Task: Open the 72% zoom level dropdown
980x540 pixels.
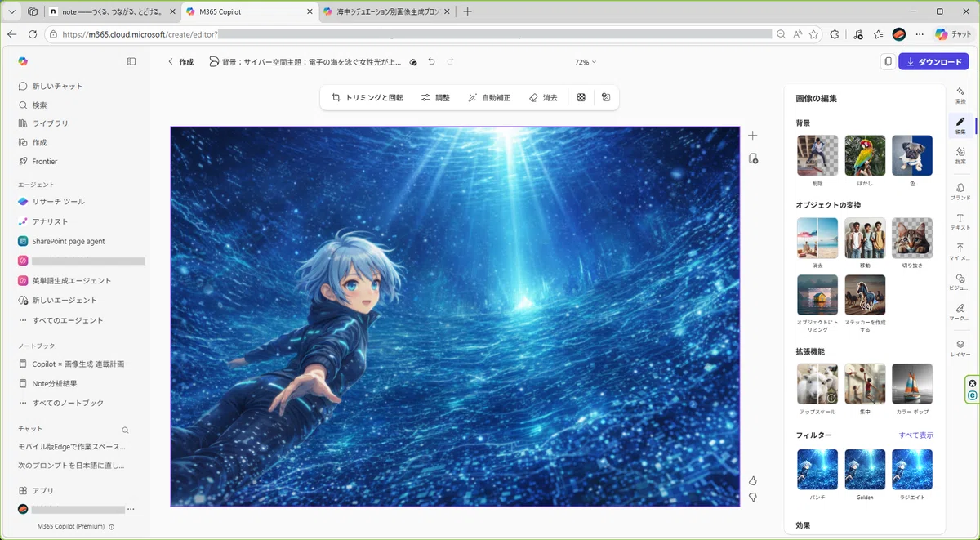Action: [x=586, y=62]
